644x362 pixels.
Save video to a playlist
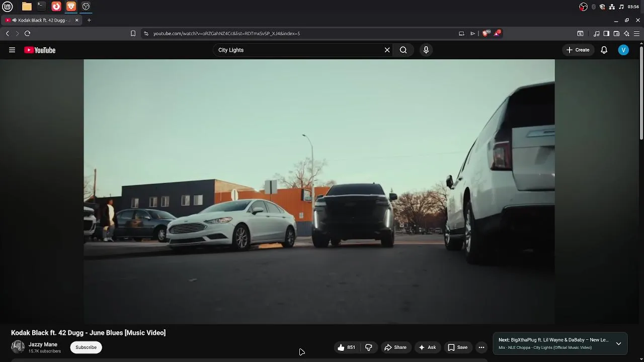[x=458, y=347]
